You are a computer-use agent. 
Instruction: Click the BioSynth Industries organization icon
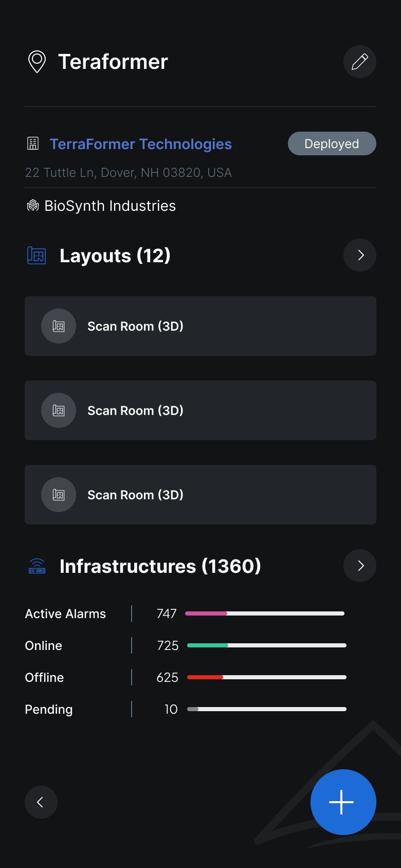pos(33,206)
